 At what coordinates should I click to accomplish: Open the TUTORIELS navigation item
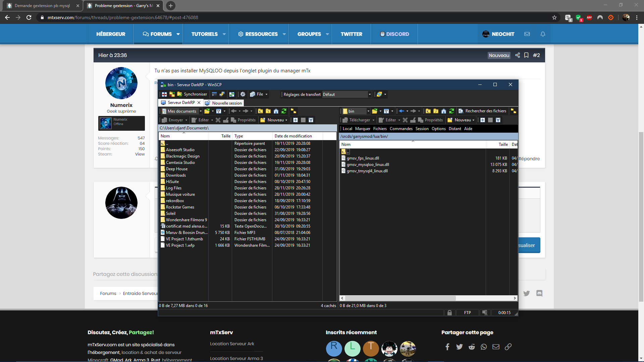[205, 34]
